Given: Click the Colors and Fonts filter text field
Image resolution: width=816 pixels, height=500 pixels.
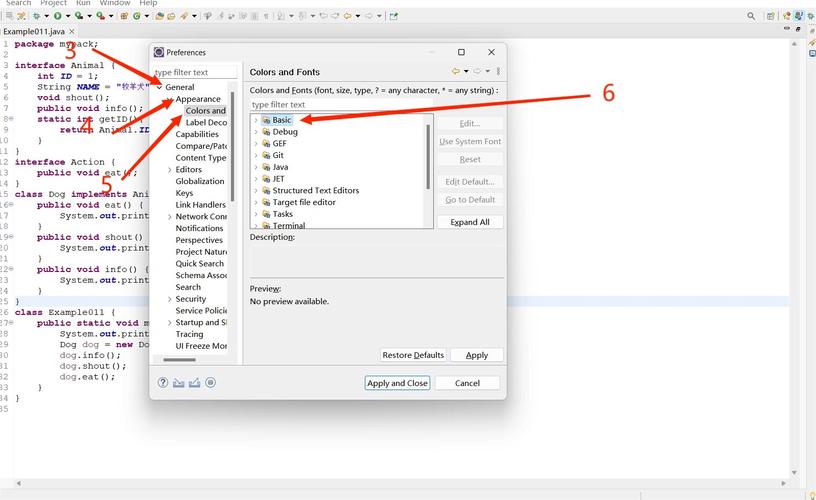Looking at the screenshot, I should 340,105.
